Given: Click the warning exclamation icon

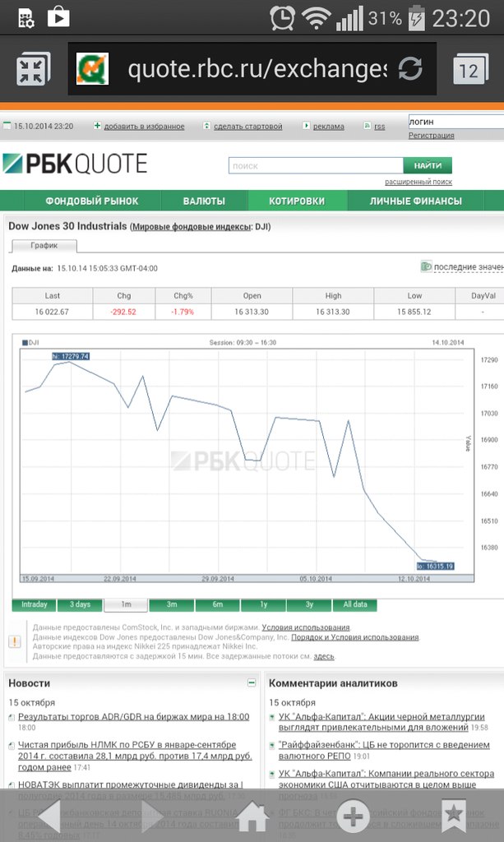Looking at the screenshot, I should coord(15,641).
